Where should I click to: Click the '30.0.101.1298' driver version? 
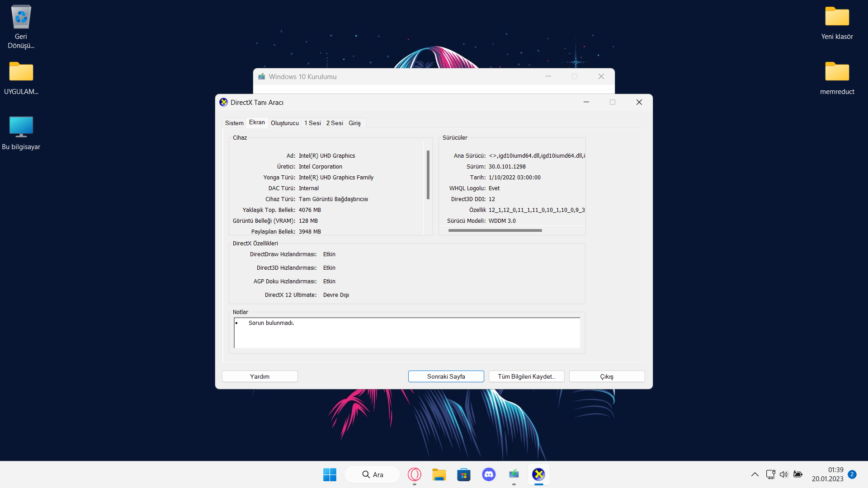[x=507, y=167]
